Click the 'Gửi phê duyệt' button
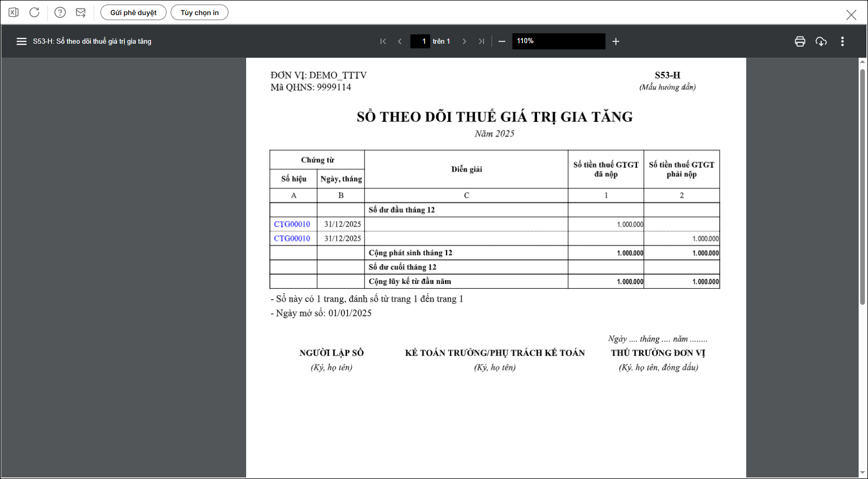Image resolution: width=868 pixels, height=479 pixels. (x=133, y=12)
